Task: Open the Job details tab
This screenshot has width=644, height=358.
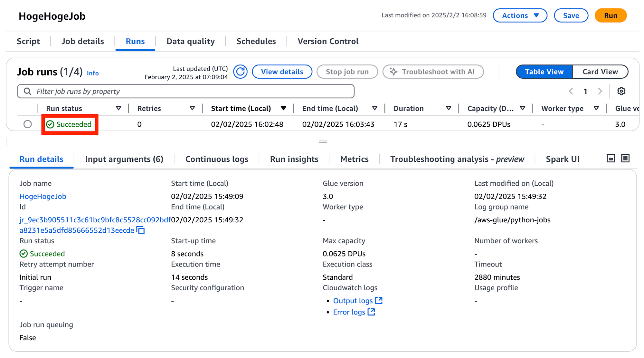Action: coord(83,41)
